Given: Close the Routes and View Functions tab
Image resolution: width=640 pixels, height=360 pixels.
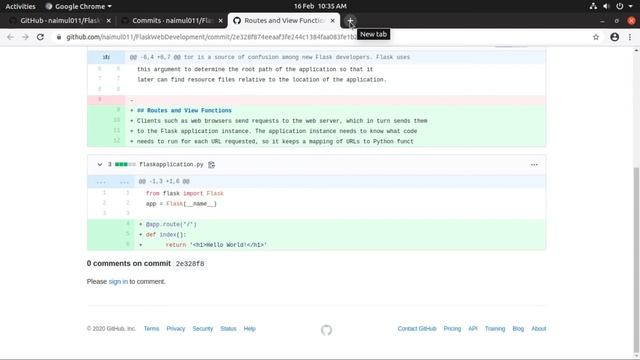Looking at the screenshot, I should [x=333, y=20].
